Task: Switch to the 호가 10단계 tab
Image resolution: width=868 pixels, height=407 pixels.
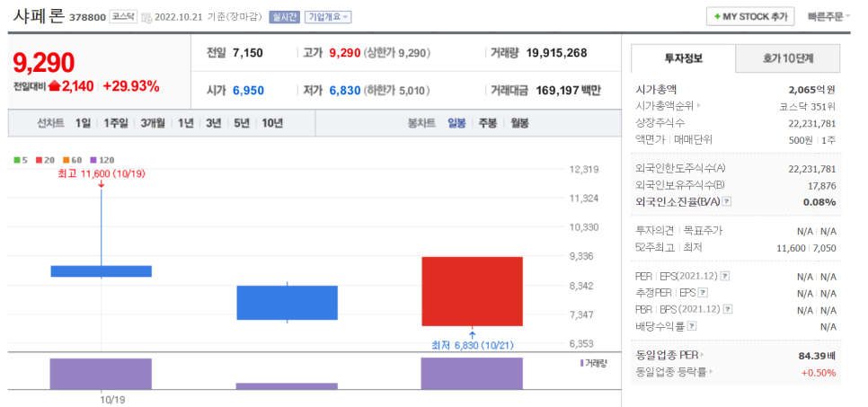Action: pyautogui.click(x=788, y=58)
